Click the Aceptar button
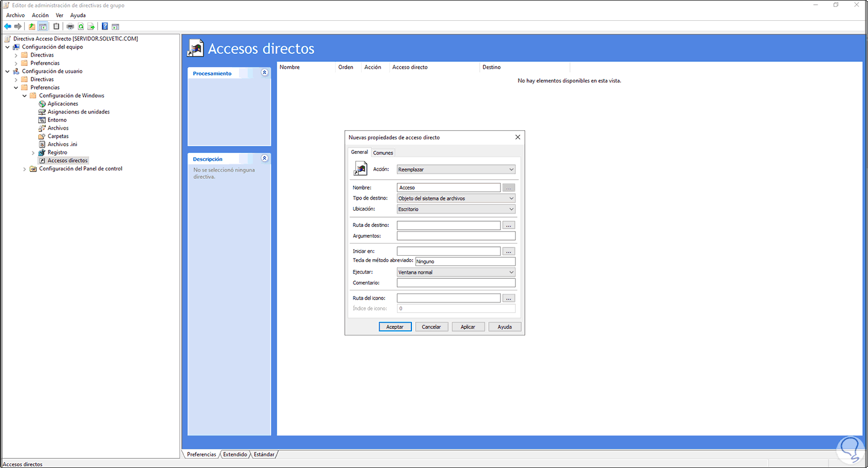 pos(395,327)
